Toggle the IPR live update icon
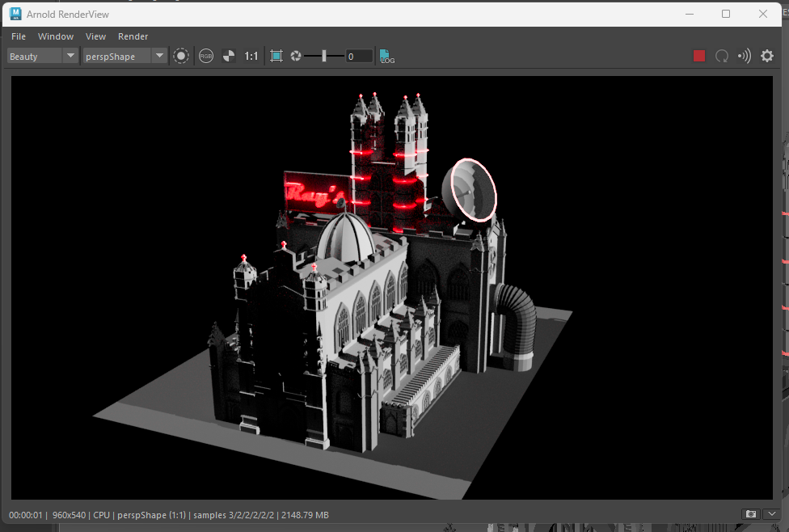789x532 pixels. [745, 56]
